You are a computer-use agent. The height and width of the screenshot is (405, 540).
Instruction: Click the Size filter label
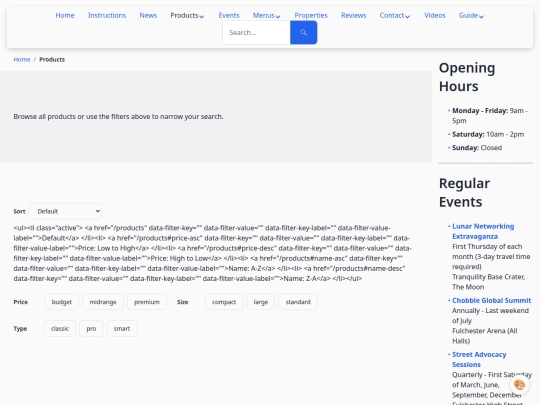183,302
